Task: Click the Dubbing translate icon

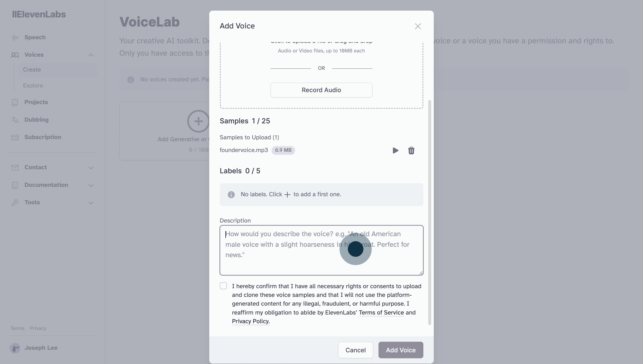Action: (15, 120)
